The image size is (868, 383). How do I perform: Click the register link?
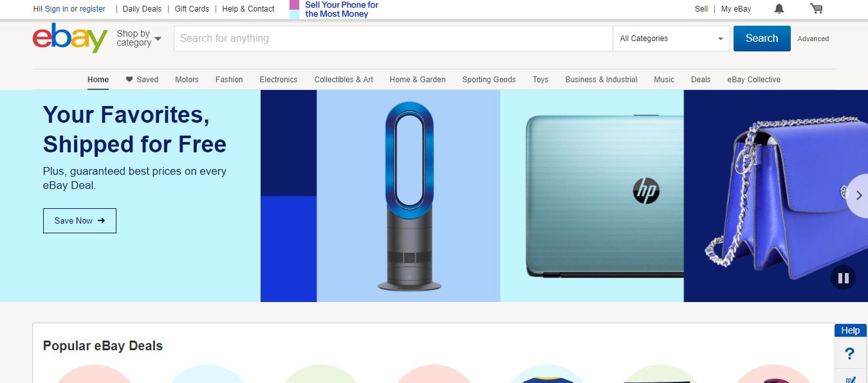(93, 9)
